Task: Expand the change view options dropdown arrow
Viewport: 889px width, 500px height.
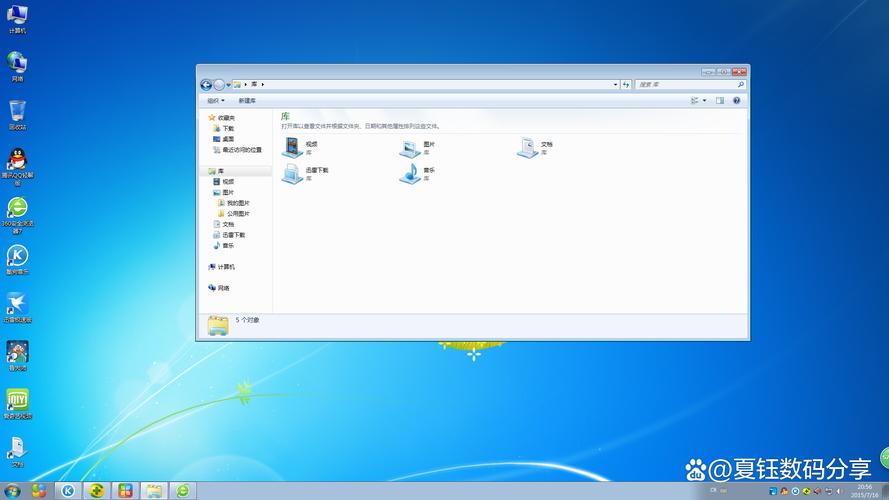Action: point(704,101)
